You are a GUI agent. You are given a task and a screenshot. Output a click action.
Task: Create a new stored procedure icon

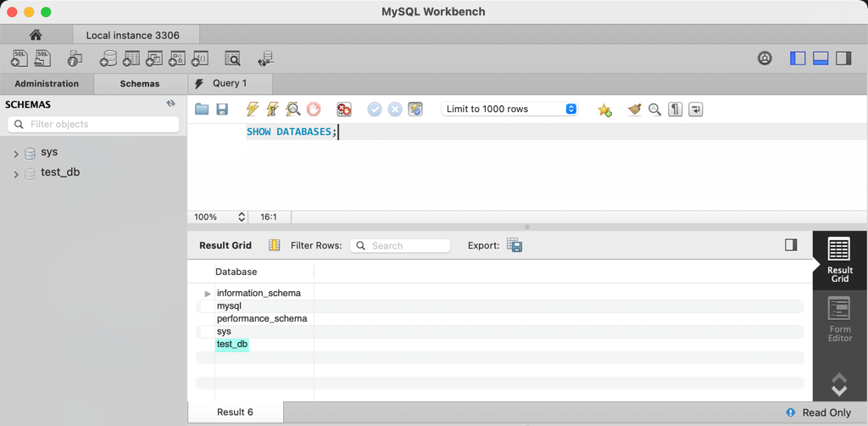(176, 59)
